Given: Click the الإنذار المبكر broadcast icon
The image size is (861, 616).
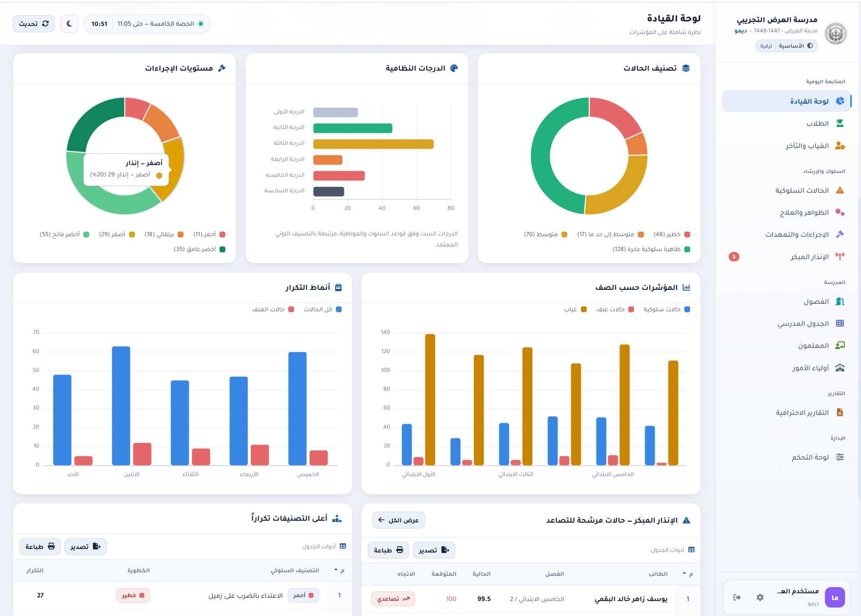Looking at the screenshot, I should point(840,257).
